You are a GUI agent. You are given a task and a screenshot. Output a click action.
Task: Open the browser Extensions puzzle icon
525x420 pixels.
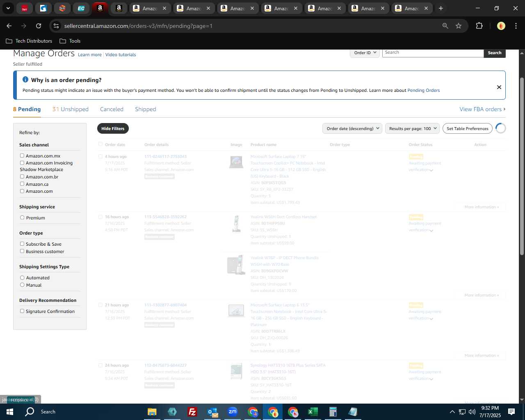point(479,26)
